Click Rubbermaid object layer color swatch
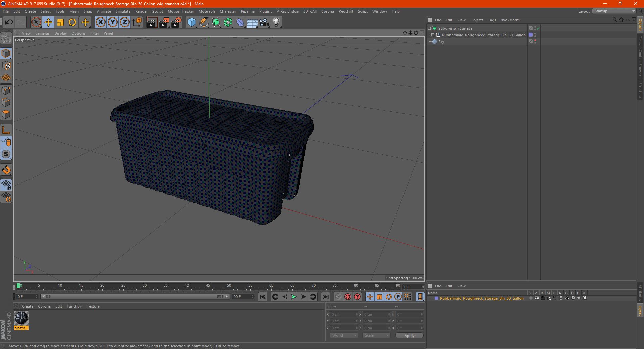The width and height of the screenshot is (644, 349). coord(531,35)
